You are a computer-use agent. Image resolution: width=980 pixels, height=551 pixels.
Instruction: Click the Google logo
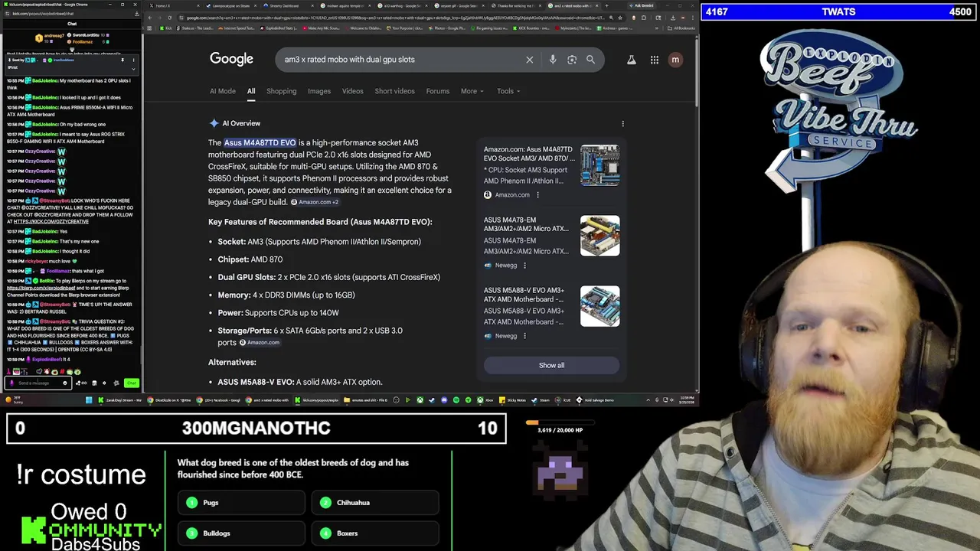coord(231,59)
